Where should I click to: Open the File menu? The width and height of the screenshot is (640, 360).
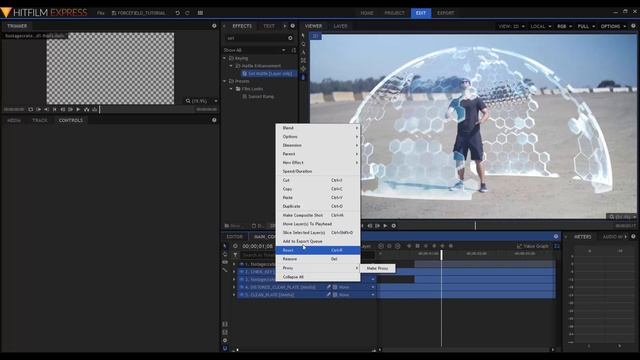(x=100, y=13)
